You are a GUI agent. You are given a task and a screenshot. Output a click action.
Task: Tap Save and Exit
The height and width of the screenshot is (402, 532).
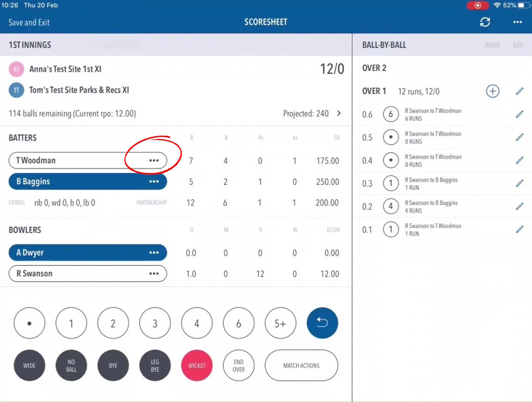pyautogui.click(x=29, y=22)
